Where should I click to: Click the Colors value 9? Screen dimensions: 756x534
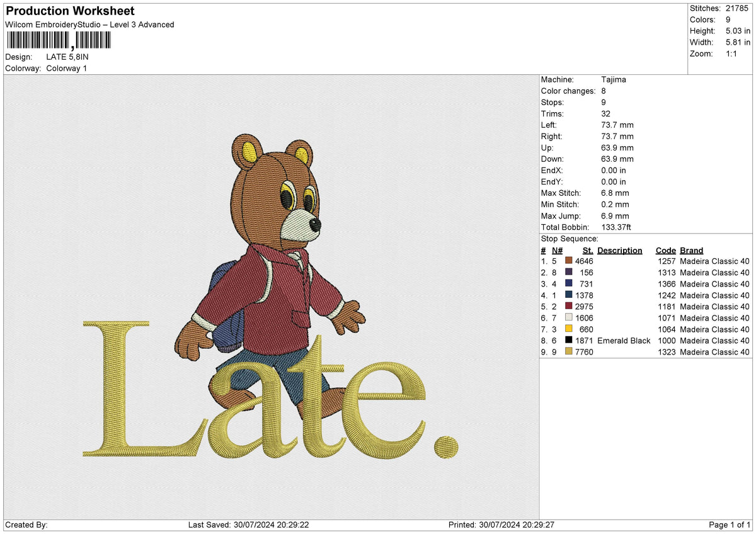click(728, 20)
